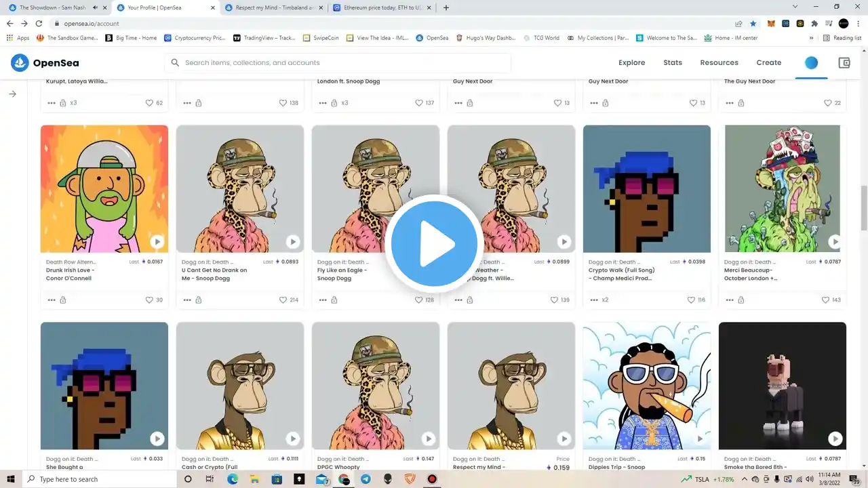The width and height of the screenshot is (868, 488).
Task: Click the Create link in header
Action: pos(768,63)
